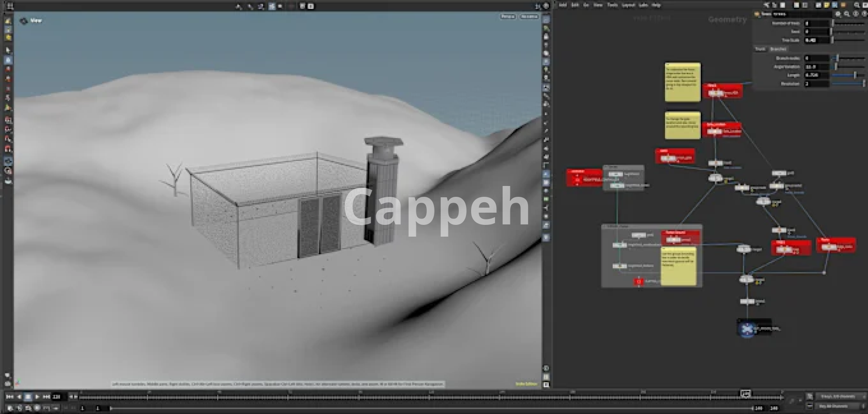Open the No cam dropdown in viewport
This screenshot has height=414, width=868.
[x=529, y=17]
